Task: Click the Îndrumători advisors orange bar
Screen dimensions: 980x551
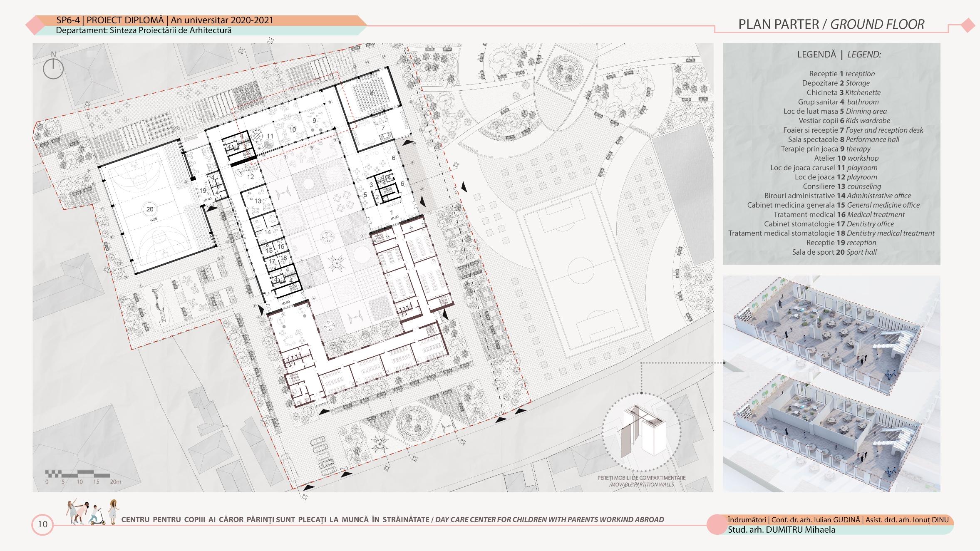Action: pyautogui.click(x=838, y=520)
